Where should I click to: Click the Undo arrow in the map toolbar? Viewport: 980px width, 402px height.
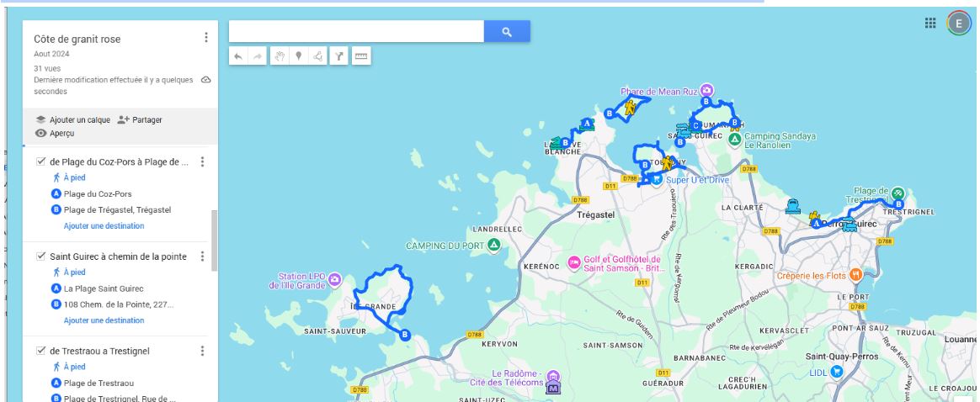pyautogui.click(x=238, y=56)
